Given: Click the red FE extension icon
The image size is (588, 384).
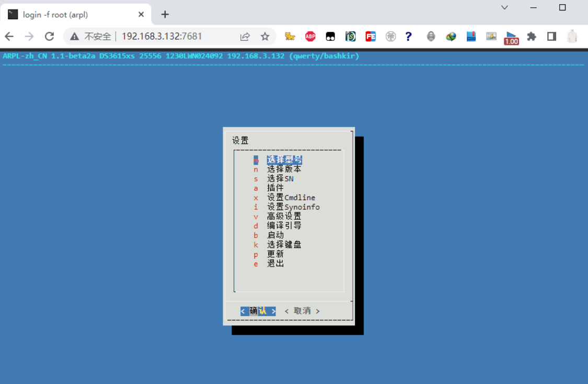Looking at the screenshot, I should coord(371,36).
